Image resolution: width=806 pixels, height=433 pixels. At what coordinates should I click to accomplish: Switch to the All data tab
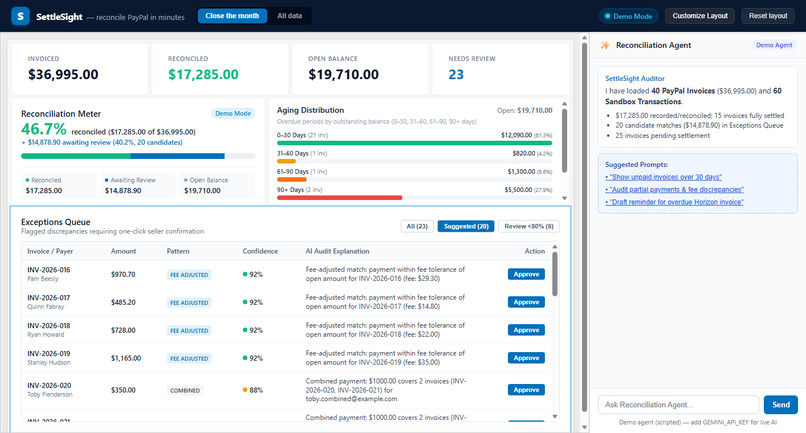point(289,16)
